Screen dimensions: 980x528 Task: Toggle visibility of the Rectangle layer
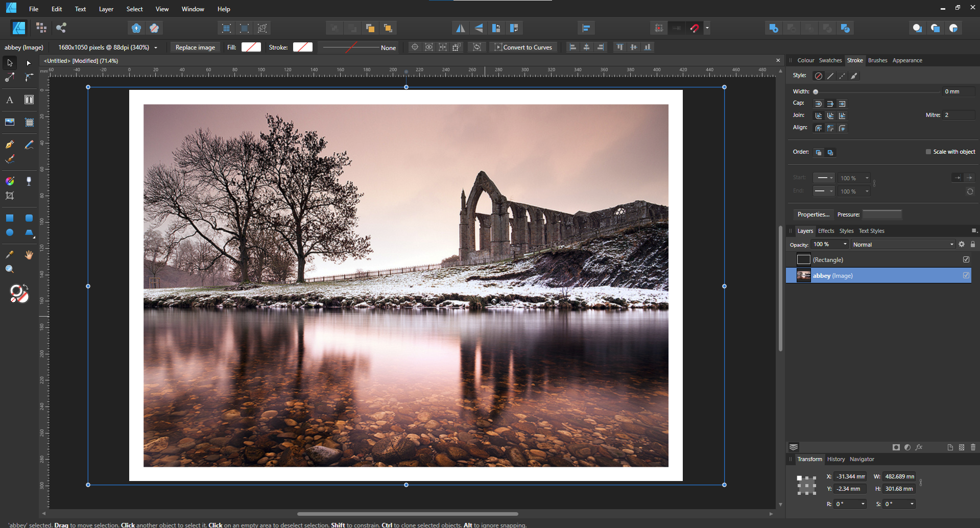966,259
